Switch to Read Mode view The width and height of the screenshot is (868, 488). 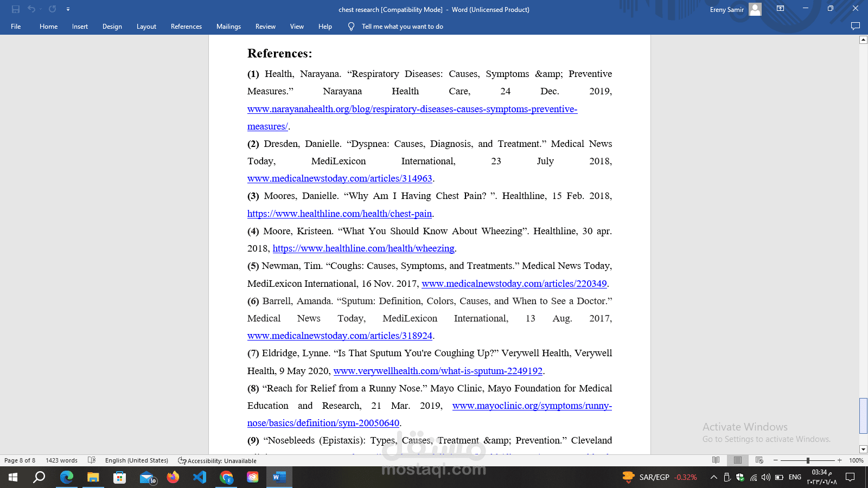[x=716, y=460]
